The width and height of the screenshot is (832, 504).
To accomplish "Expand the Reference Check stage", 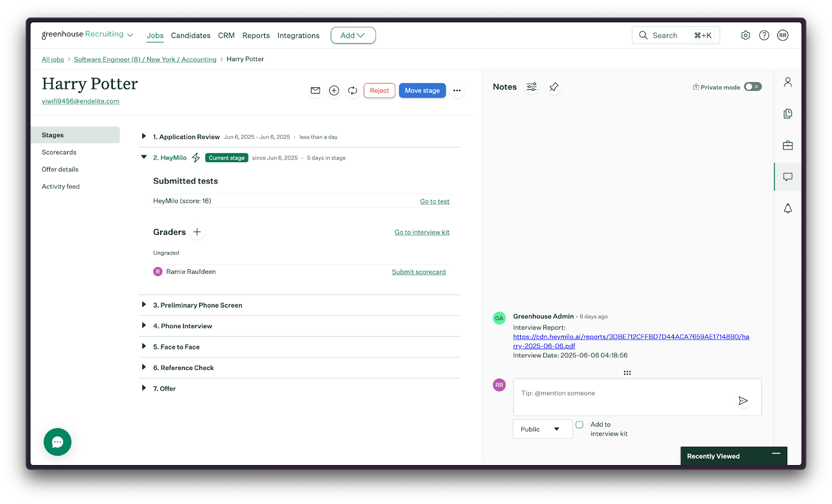I will click(144, 367).
